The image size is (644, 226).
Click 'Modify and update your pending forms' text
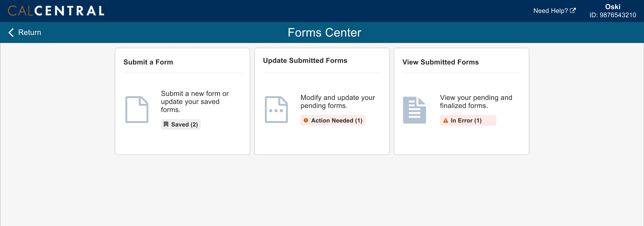pos(338,102)
